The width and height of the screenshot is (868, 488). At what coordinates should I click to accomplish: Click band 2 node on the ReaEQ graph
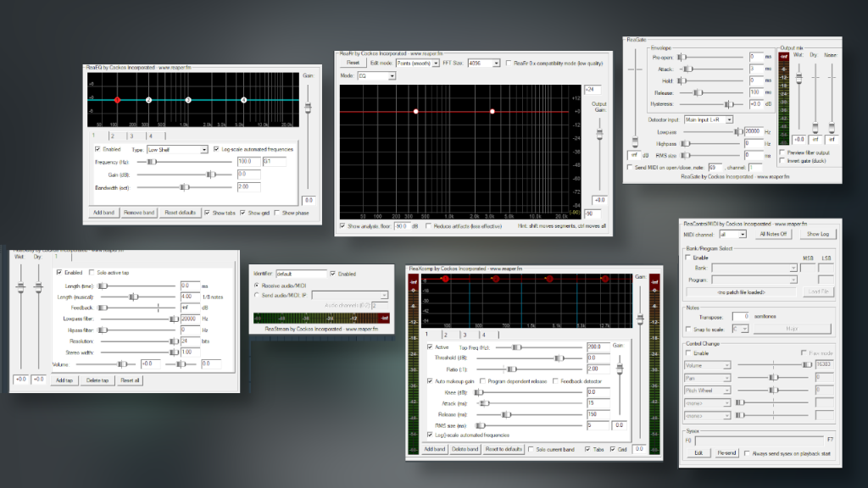coord(148,100)
